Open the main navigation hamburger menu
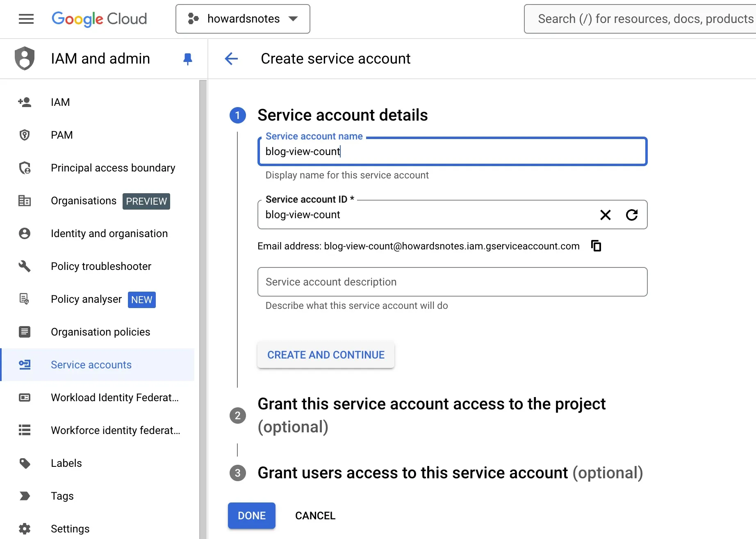The width and height of the screenshot is (756, 539). pos(26,19)
